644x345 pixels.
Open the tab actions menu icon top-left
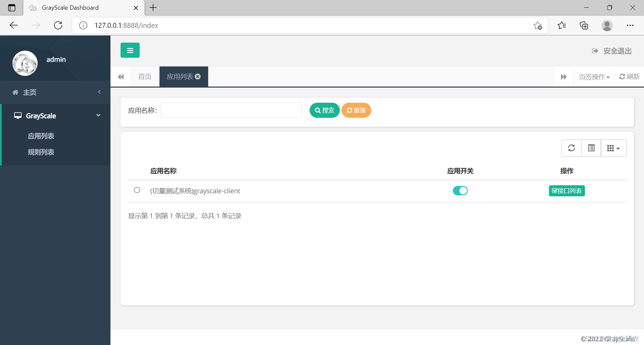point(12,8)
